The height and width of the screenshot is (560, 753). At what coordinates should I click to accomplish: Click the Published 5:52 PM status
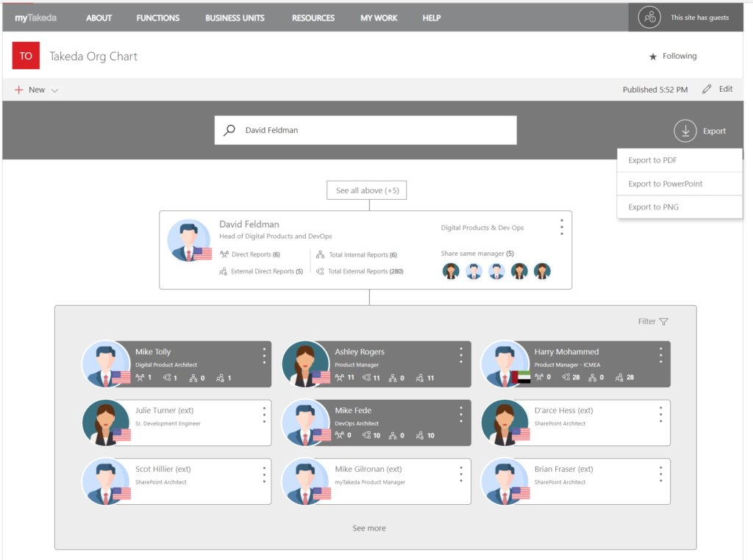click(x=655, y=90)
